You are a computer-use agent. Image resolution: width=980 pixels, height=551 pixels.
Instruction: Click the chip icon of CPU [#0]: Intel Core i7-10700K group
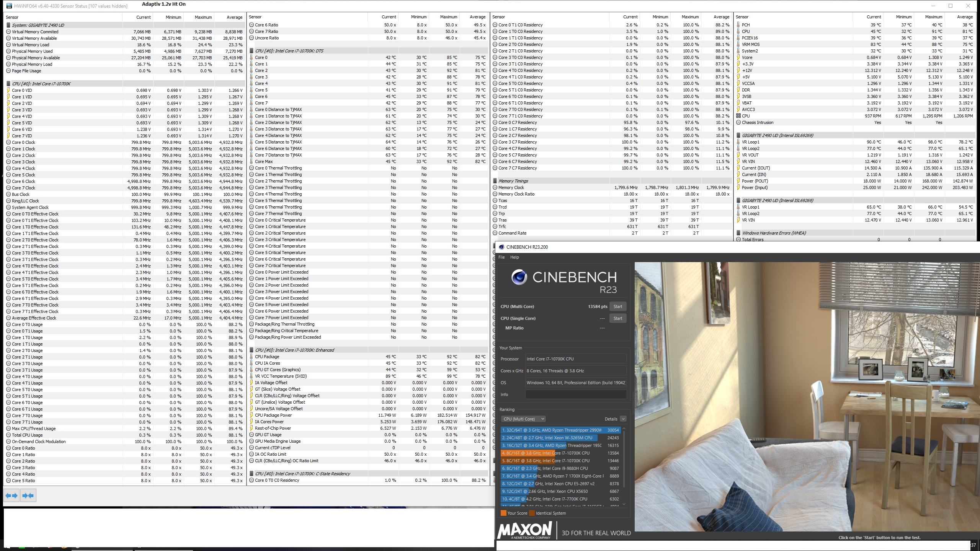[x=8, y=84]
